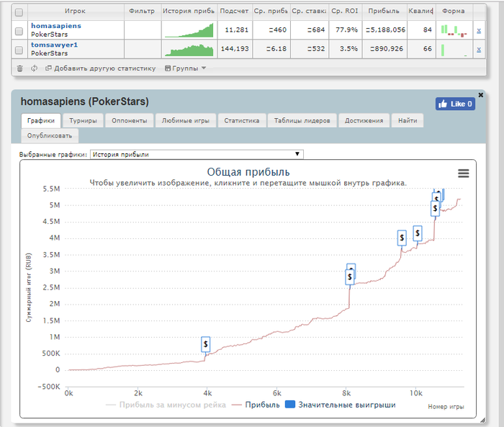Click the dollar marker just under 5M
504x427 pixels.
point(435,208)
